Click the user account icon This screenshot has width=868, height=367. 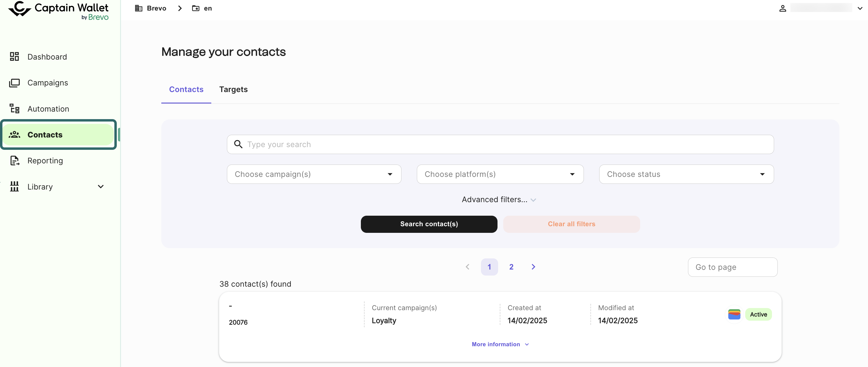click(x=783, y=8)
